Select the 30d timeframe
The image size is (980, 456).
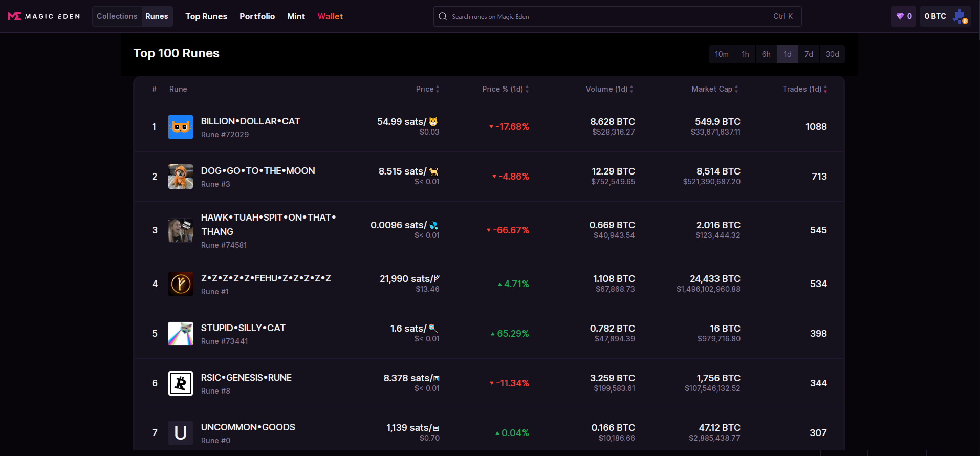[x=832, y=54]
